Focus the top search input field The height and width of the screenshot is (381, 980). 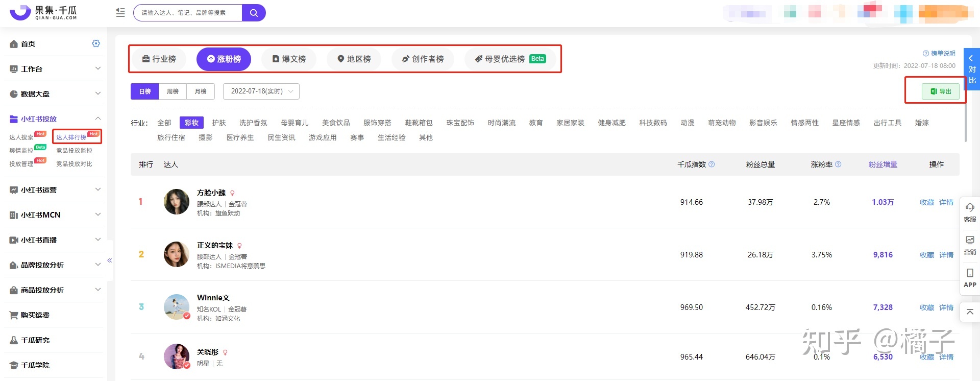tap(188, 13)
